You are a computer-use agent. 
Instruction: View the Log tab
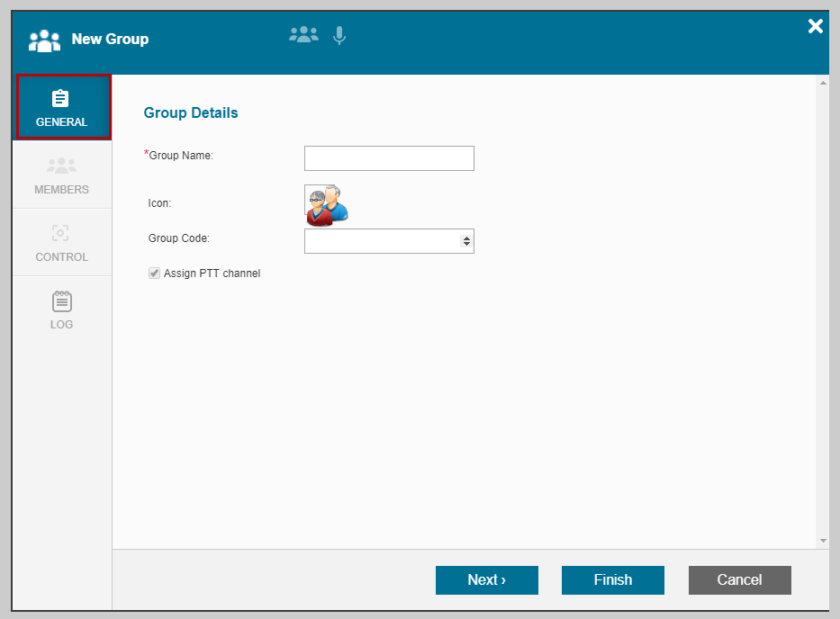[x=61, y=310]
